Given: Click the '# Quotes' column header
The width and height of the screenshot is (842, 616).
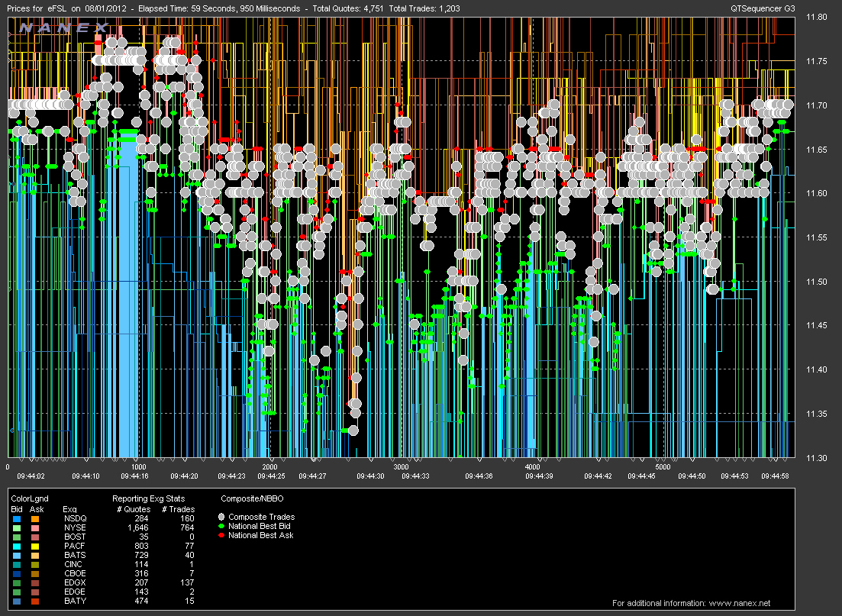Looking at the screenshot, I should [x=134, y=509].
